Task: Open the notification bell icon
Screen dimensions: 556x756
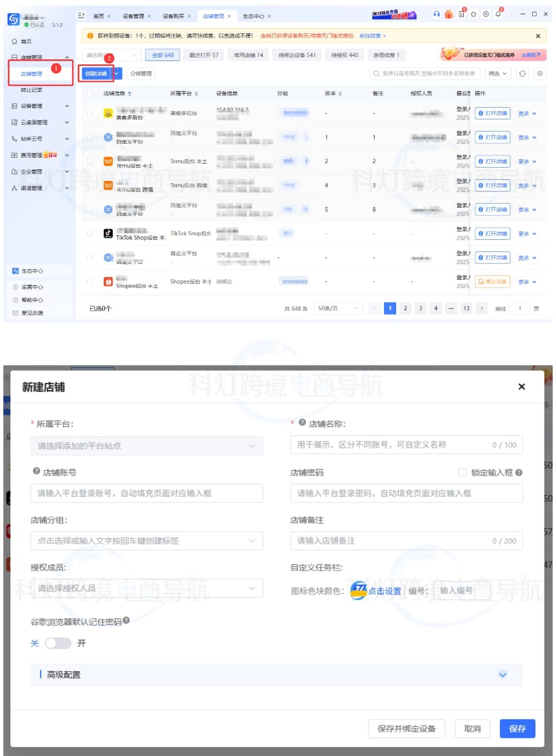Action: click(498, 14)
